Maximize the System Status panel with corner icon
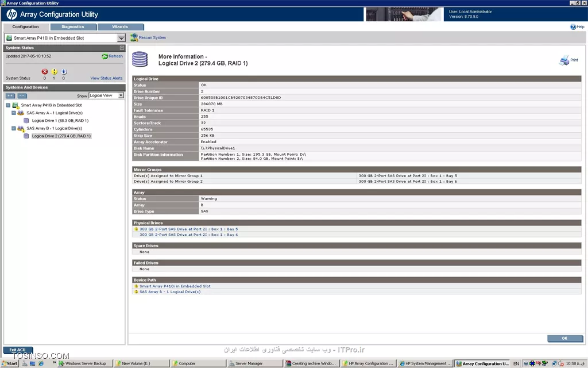This screenshot has height=368, width=588. (122, 48)
